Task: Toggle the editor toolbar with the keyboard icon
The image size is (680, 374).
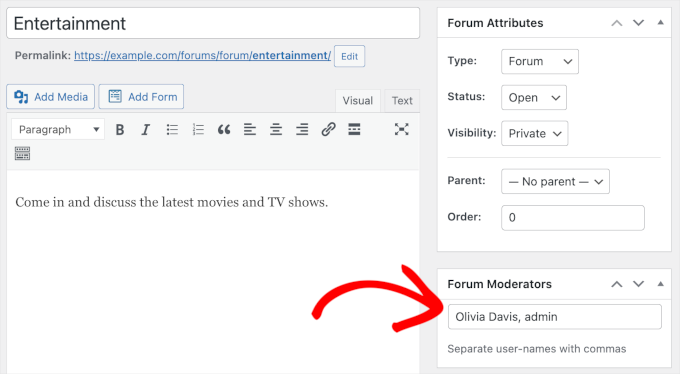Action: pos(22,154)
